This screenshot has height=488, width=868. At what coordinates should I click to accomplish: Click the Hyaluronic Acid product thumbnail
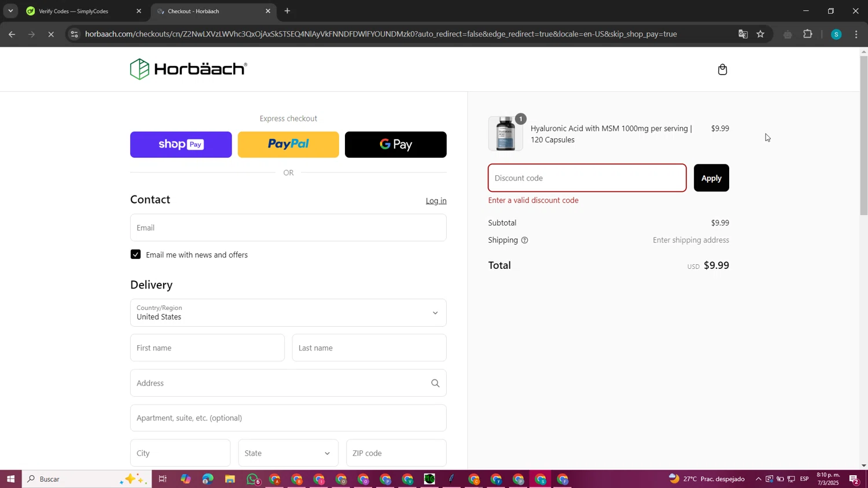pos(506,134)
